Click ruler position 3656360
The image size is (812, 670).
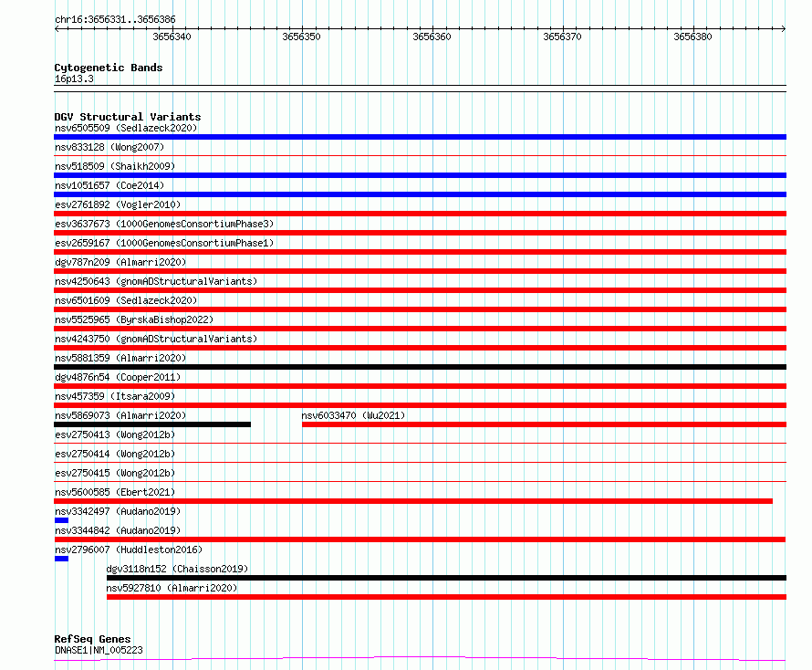[x=432, y=37]
